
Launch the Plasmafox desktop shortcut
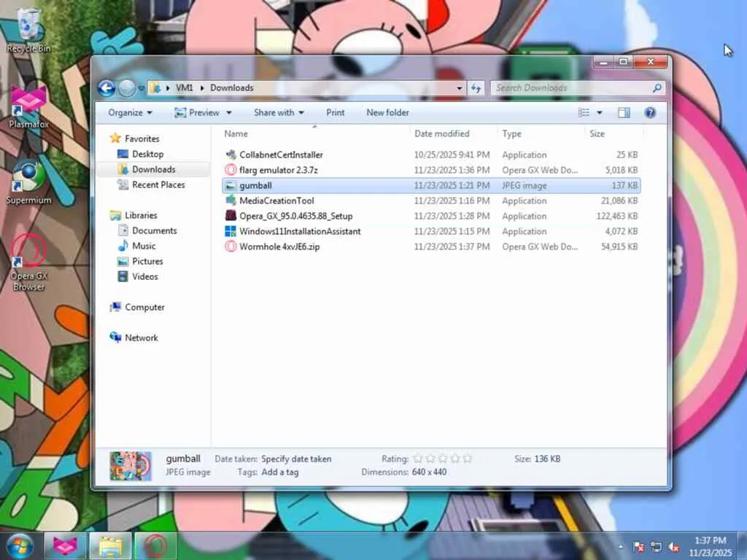(x=28, y=107)
